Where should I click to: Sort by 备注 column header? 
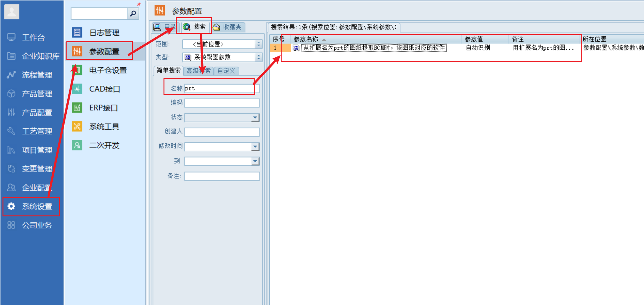click(545, 39)
